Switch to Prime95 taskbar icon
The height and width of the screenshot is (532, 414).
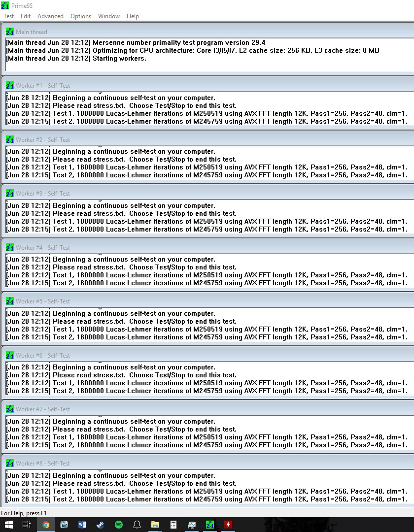tap(210, 525)
